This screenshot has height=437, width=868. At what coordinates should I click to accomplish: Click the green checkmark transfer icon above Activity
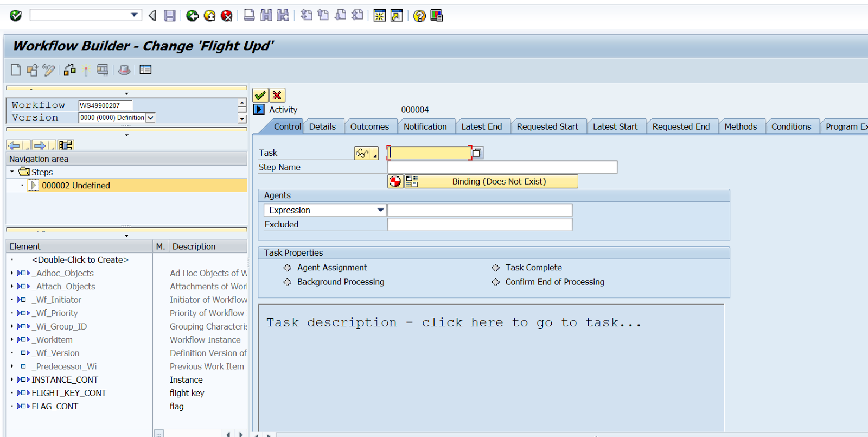click(260, 96)
